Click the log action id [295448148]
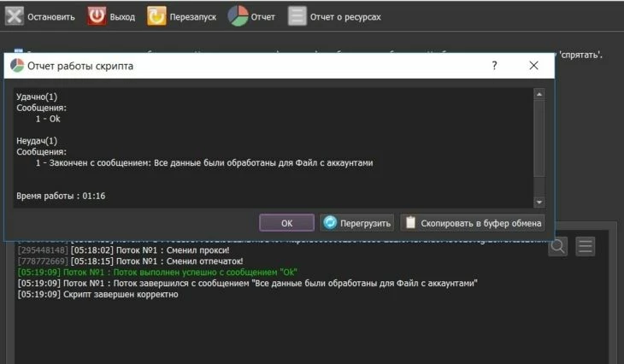The width and height of the screenshot is (624, 364). click(43, 250)
